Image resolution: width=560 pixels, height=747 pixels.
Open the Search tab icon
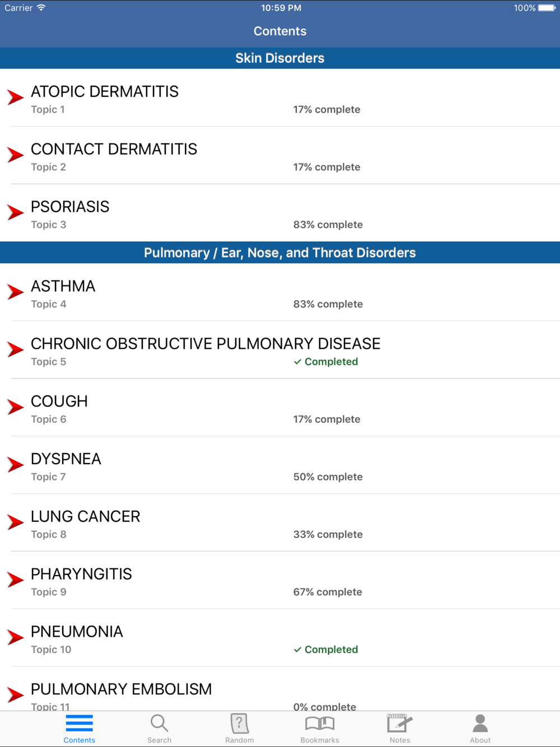pos(159,723)
